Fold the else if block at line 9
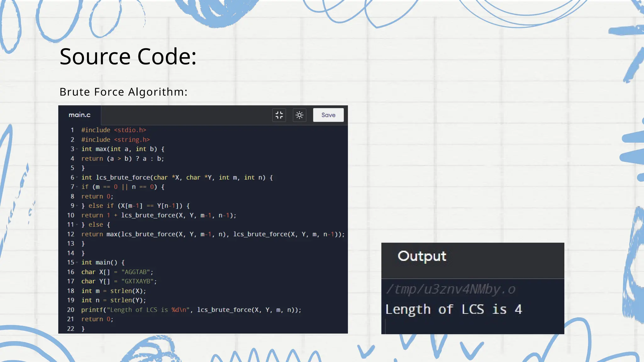This screenshot has height=362, width=644. [77, 206]
